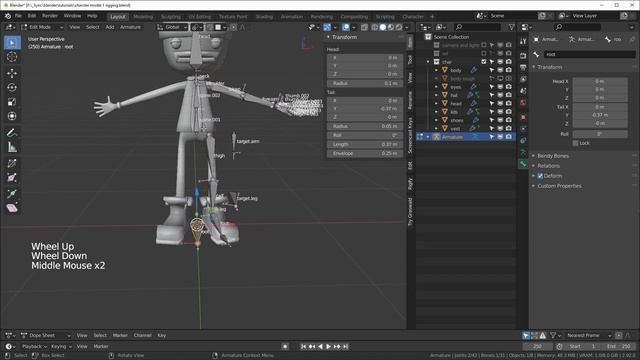Switch to wireframe viewport shading
The width and height of the screenshot is (640, 360).
pyautogui.click(x=375, y=27)
